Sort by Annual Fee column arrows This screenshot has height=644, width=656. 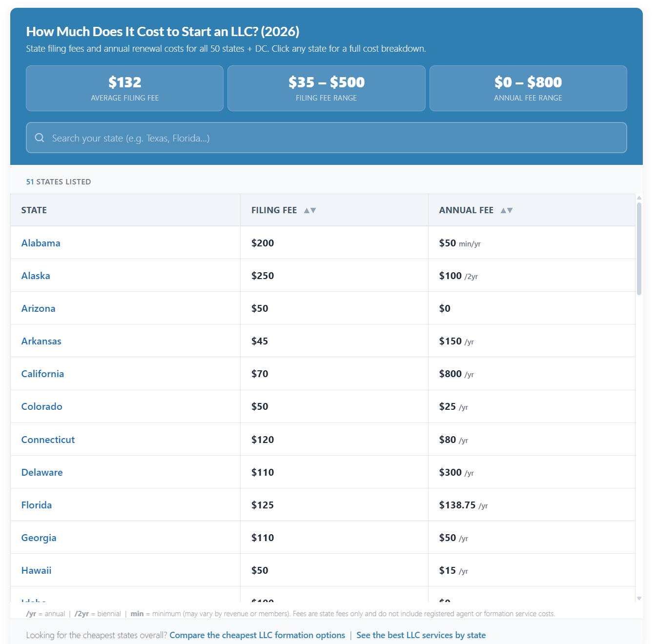[x=507, y=210]
